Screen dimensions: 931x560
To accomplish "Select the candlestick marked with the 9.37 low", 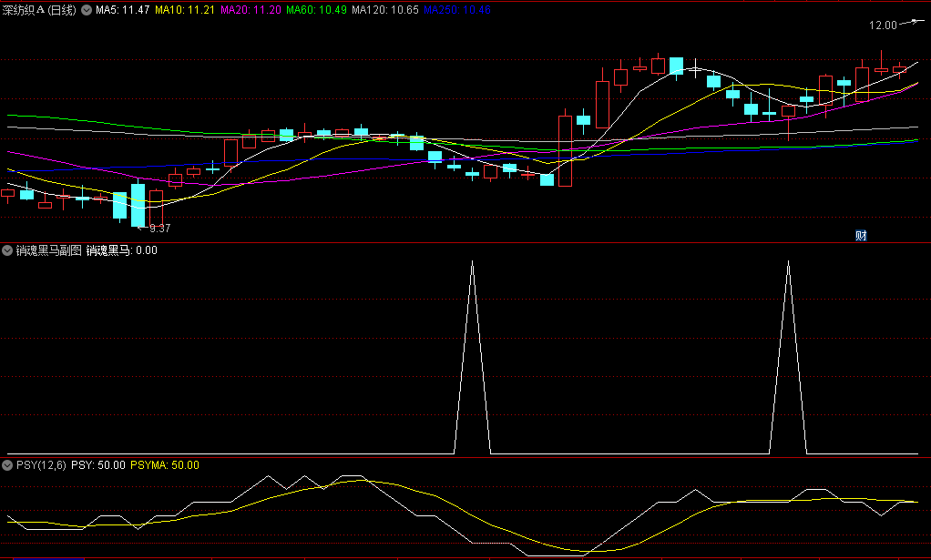I will point(138,203).
